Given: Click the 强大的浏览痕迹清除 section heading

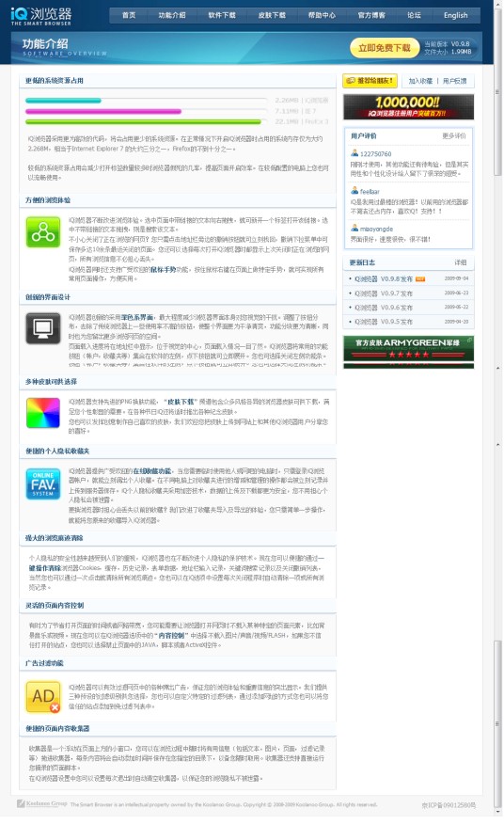Looking at the screenshot, I should (55, 538).
